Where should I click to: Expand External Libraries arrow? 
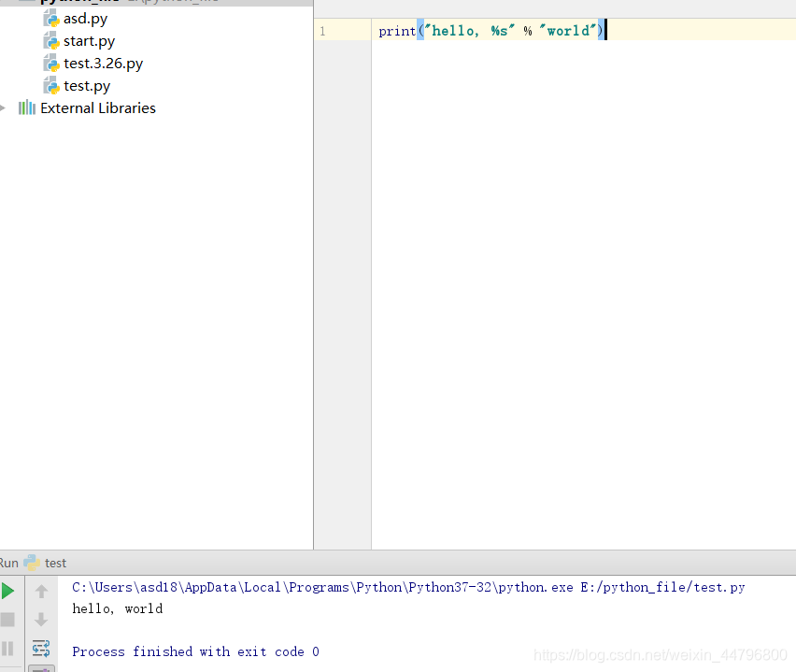[3, 107]
